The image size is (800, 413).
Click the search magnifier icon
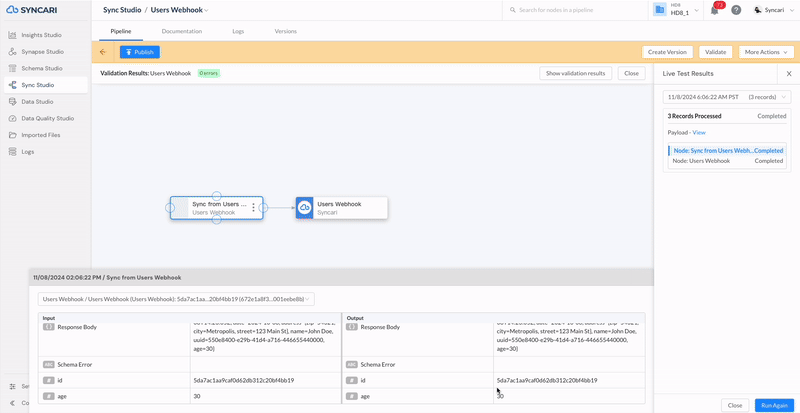point(513,10)
